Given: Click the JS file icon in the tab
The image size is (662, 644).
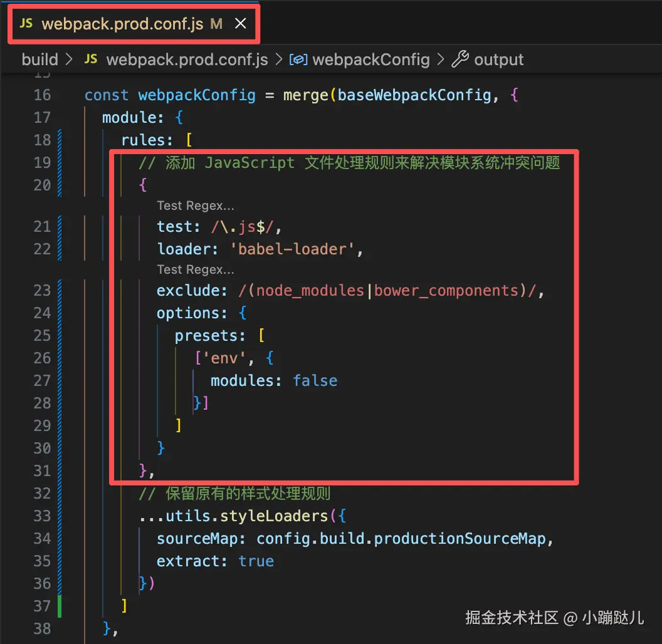Looking at the screenshot, I should pos(26,23).
